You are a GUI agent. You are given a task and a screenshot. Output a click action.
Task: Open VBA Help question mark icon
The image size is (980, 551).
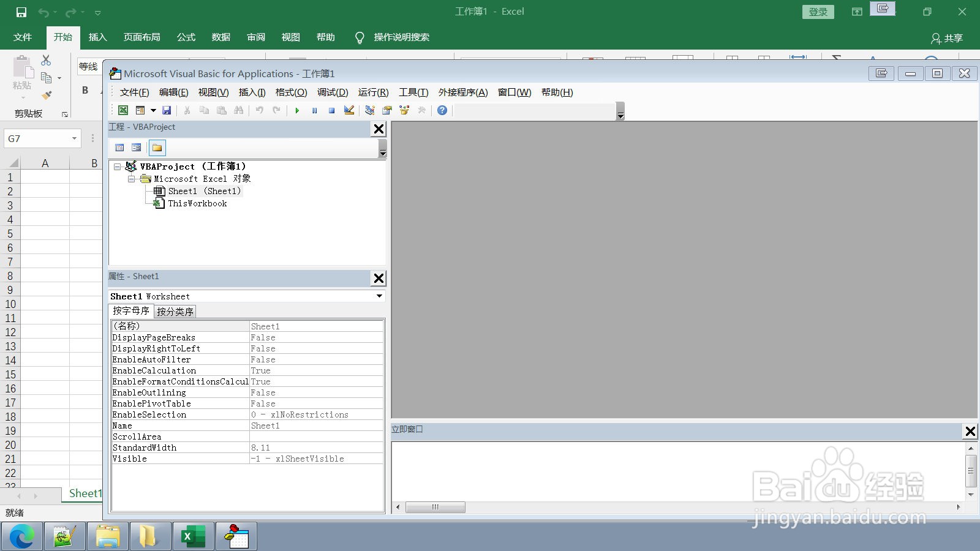[x=442, y=110]
